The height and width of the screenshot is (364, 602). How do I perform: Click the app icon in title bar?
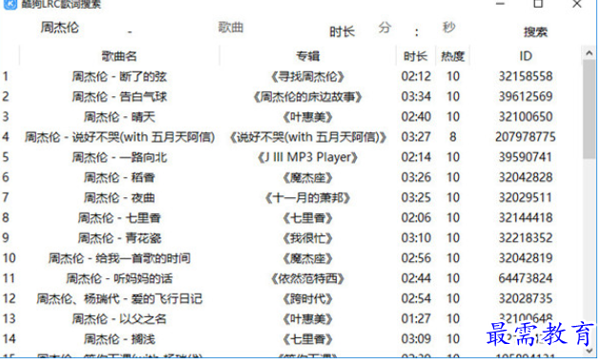coord(10,4)
